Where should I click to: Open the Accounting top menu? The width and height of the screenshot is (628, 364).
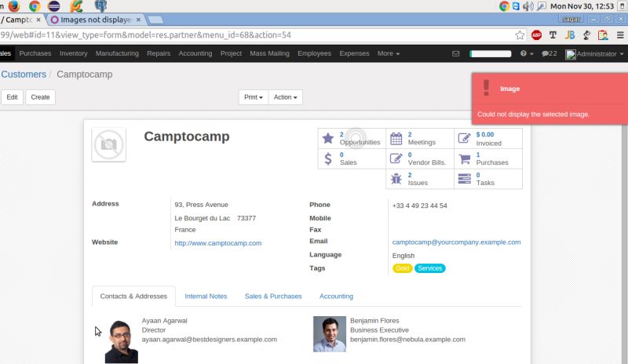tap(195, 53)
